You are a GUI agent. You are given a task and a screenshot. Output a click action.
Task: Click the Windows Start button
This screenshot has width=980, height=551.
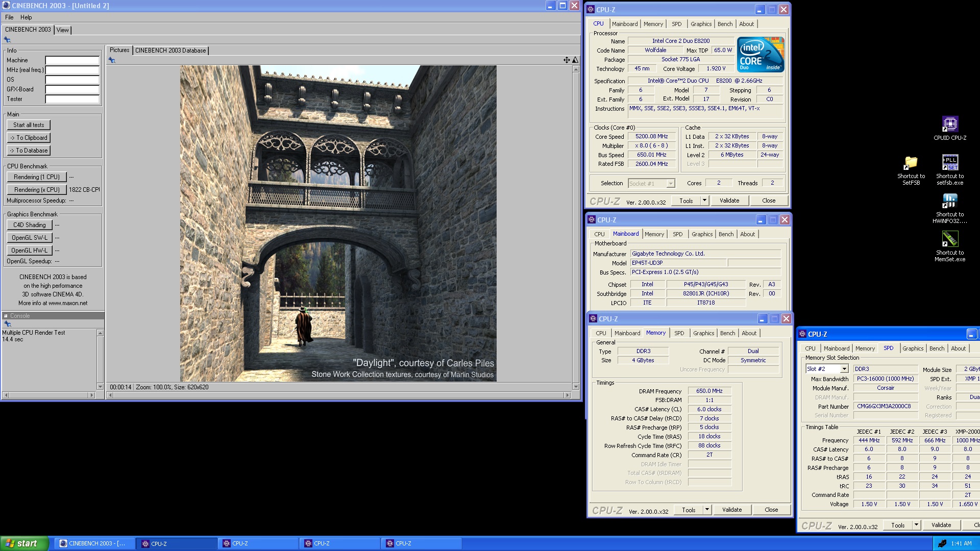(24, 543)
